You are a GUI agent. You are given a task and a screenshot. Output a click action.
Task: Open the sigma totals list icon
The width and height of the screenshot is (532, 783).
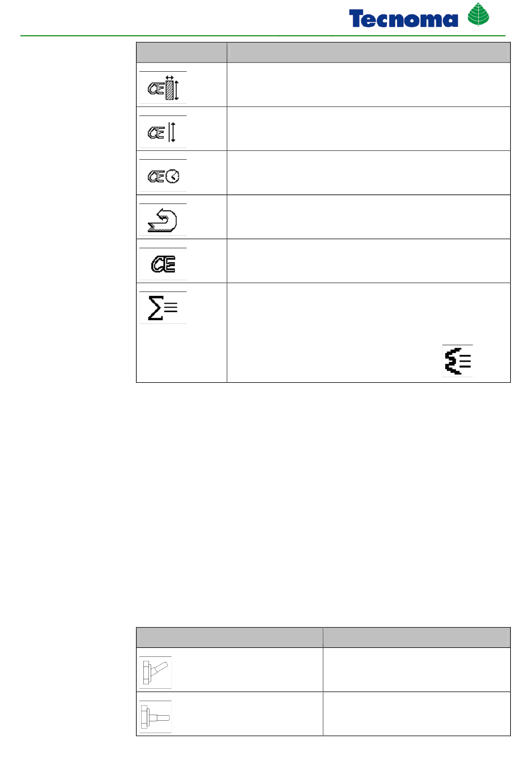[x=163, y=308]
